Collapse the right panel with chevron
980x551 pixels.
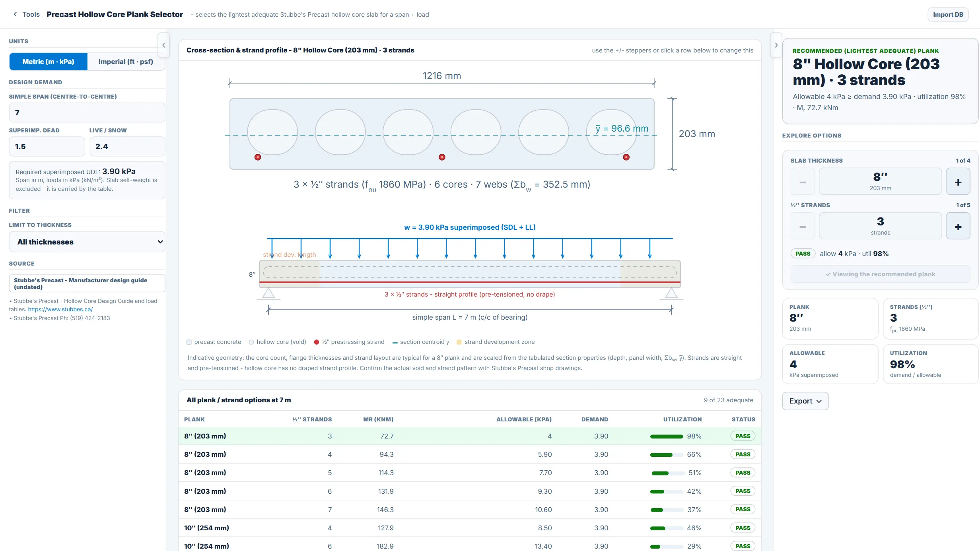tap(776, 45)
